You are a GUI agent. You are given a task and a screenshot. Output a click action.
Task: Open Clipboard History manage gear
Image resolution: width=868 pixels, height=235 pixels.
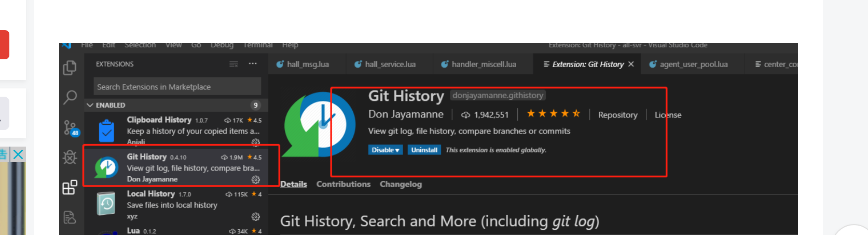coord(256,142)
